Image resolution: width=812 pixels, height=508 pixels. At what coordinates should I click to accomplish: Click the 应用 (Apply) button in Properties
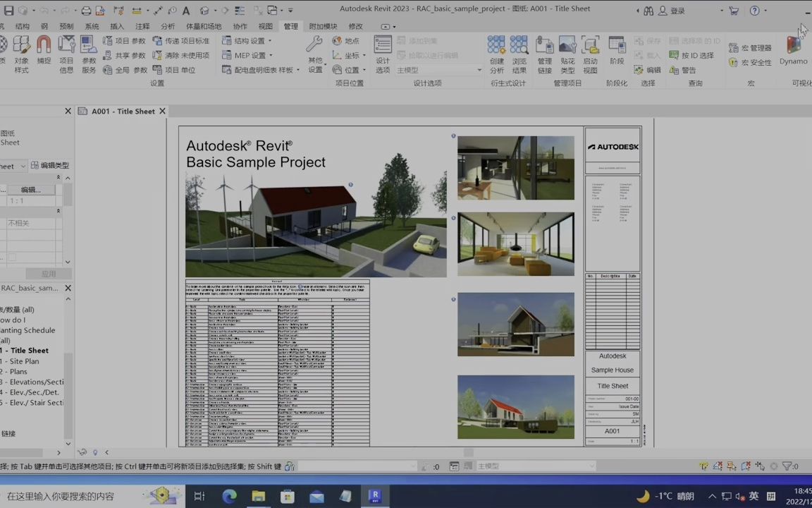[48, 273]
